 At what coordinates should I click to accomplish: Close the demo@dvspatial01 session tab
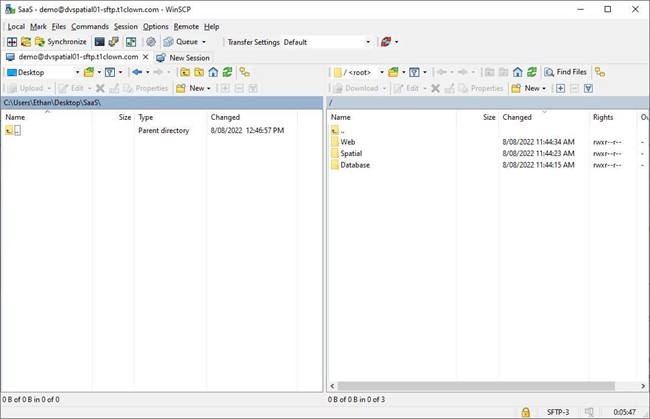click(x=146, y=57)
